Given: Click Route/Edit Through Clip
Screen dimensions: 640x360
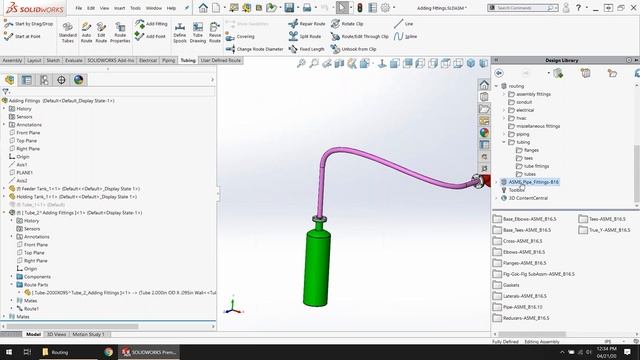Looking at the screenshot, I should pos(360,36).
